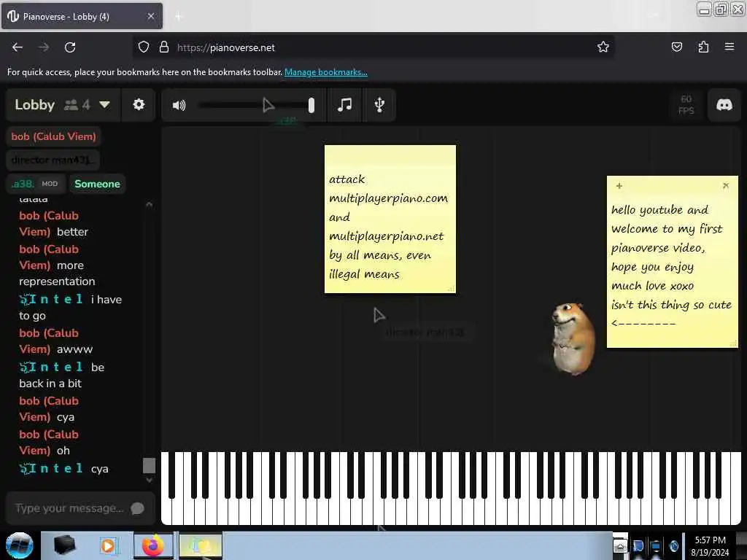Open the Pocket save icon
The image size is (747, 560).
676,47
